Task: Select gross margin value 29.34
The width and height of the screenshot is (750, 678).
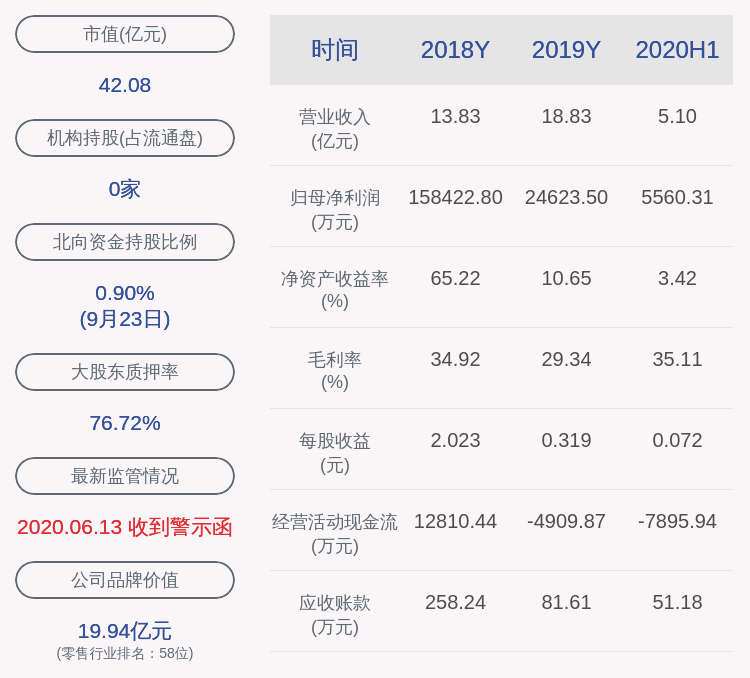Action: point(566,359)
